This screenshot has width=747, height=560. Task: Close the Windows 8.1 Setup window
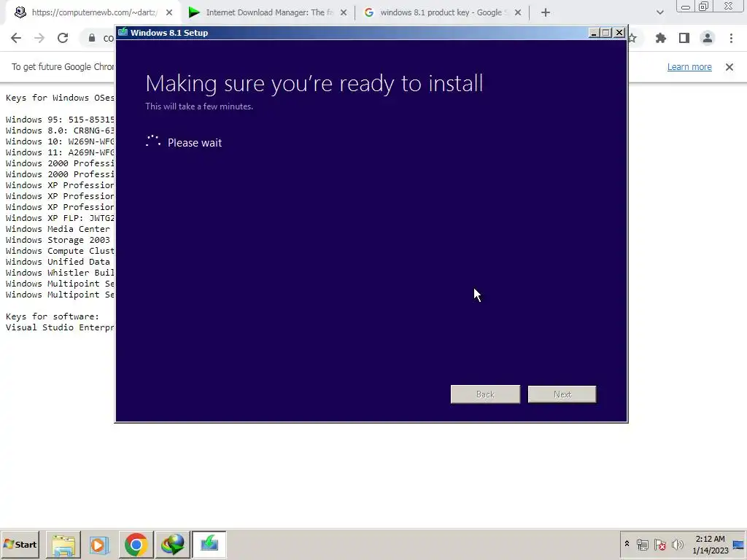619,32
